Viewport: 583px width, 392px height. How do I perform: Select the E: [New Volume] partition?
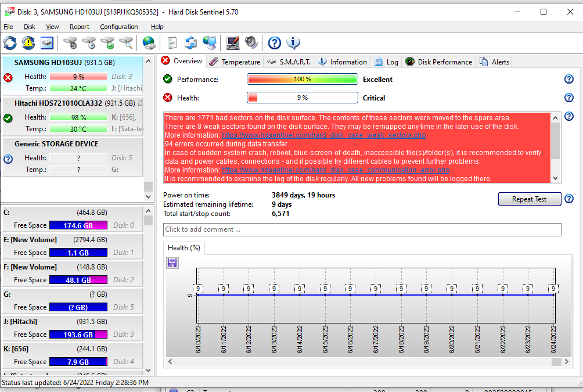click(73, 246)
